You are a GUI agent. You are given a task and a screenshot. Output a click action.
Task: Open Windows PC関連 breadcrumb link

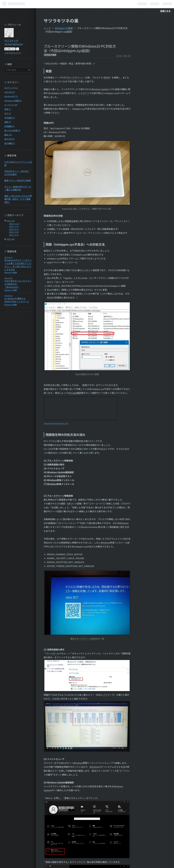(64, 28)
